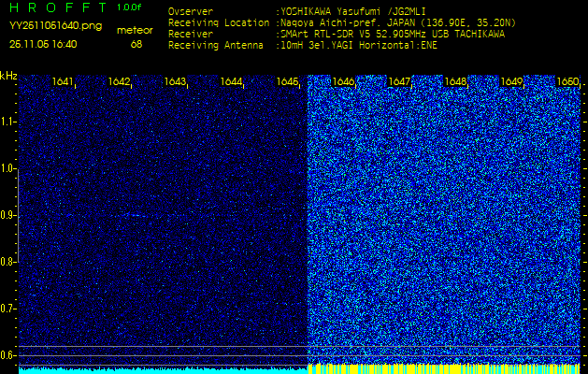Click the kHz axis unit label
Image resolution: width=588 pixels, height=374 pixels.
[8, 76]
